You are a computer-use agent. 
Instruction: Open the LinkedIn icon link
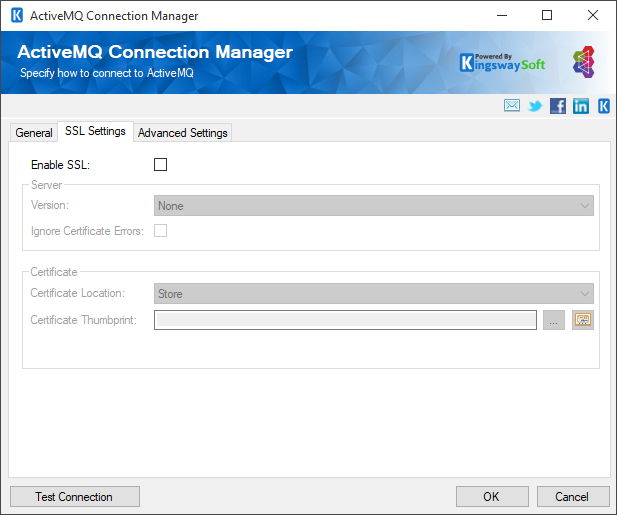(581, 106)
